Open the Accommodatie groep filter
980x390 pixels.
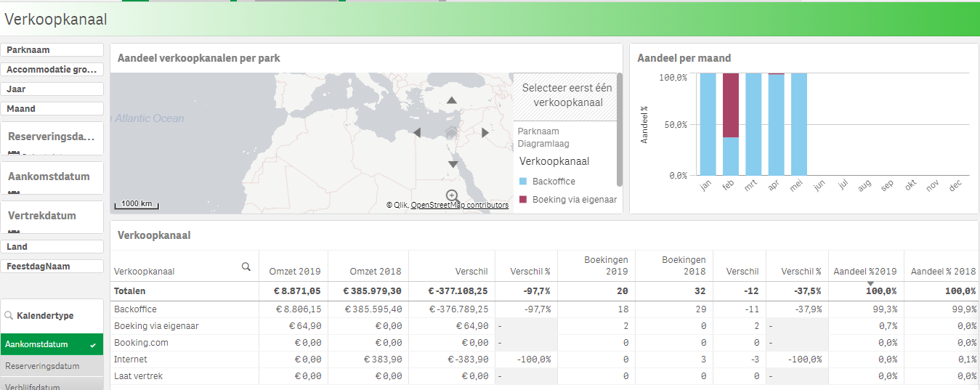pyautogui.click(x=52, y=70)
